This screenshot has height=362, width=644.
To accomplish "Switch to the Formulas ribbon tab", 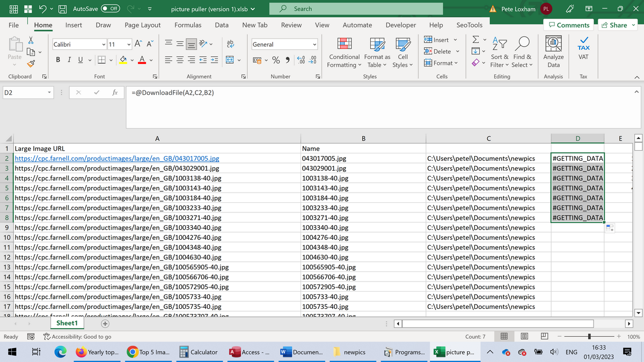I will coord(188,25).
